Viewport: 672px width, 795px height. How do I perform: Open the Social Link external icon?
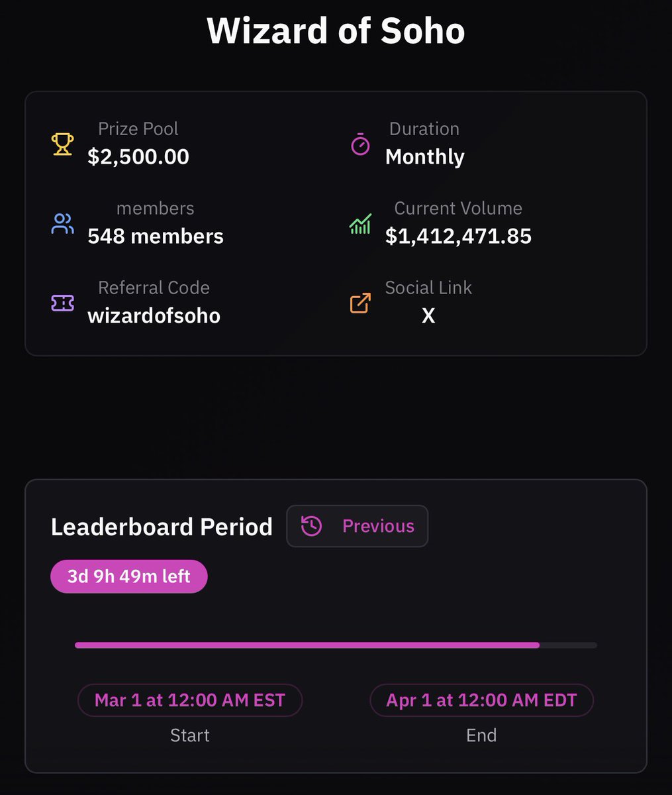point(360,303)
